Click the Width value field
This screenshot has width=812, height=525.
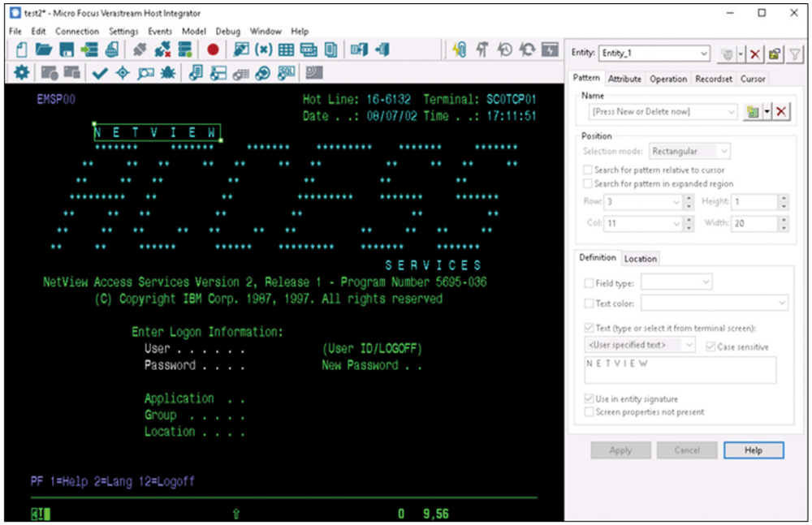(x=754, y=224)
